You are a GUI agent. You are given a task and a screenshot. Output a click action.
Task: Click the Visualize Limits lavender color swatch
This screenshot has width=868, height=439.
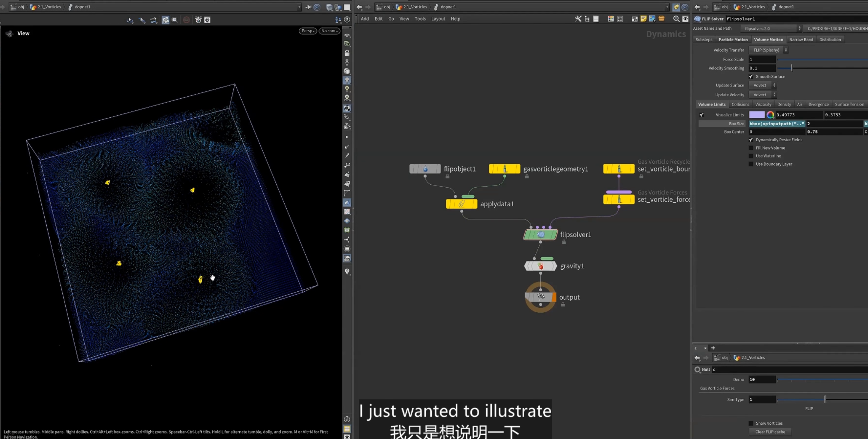pos(757,115)
